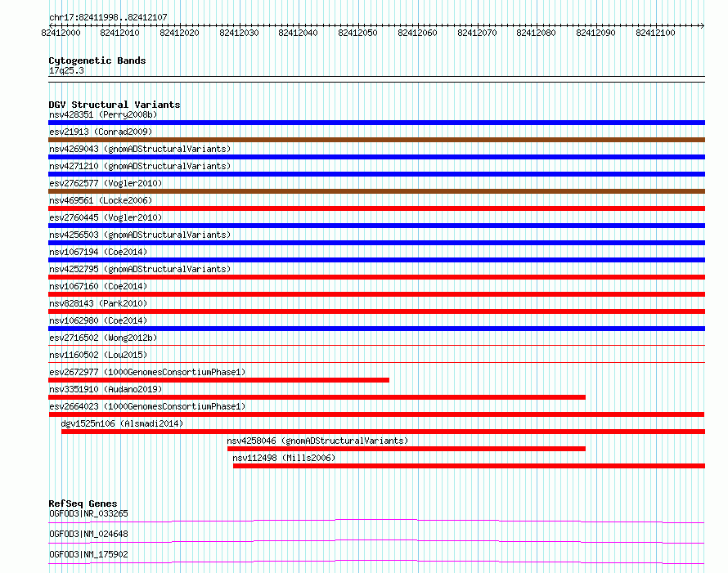Click the esv2762577 (Vogler2010) brown bar
Viewport: 728px width, 573px height.
376,191
